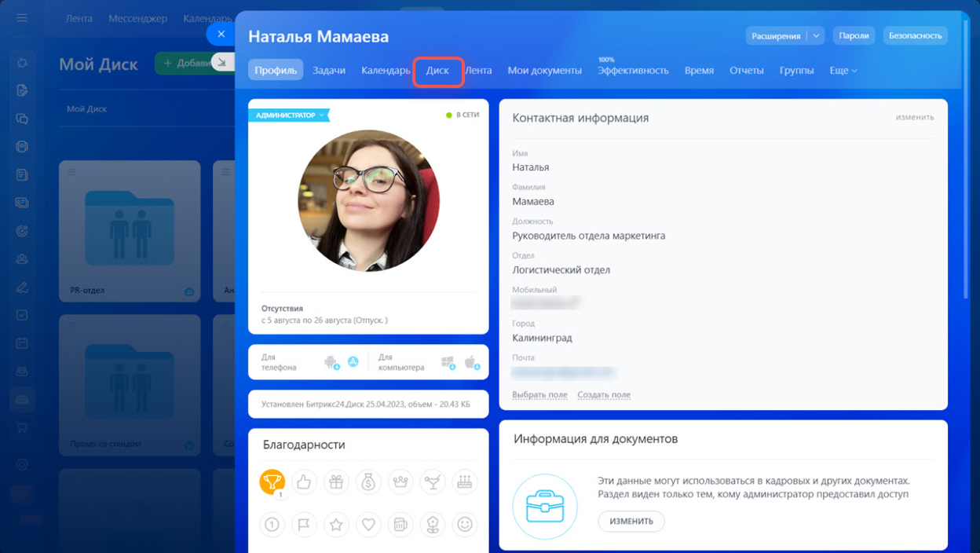Download the Android phone app

pos(331,362)
